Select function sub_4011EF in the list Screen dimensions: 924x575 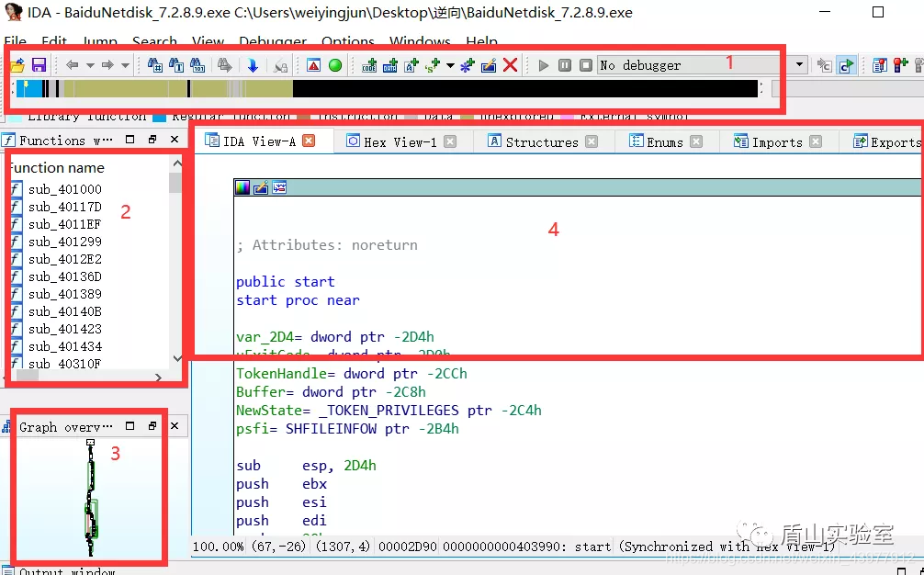click(65, 224)
